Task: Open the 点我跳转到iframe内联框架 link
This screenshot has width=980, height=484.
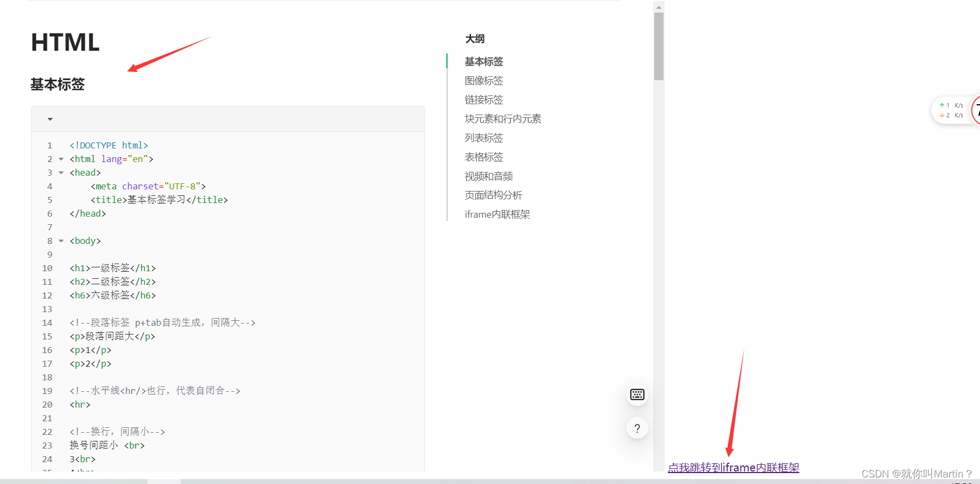Action: click(733, 468)
